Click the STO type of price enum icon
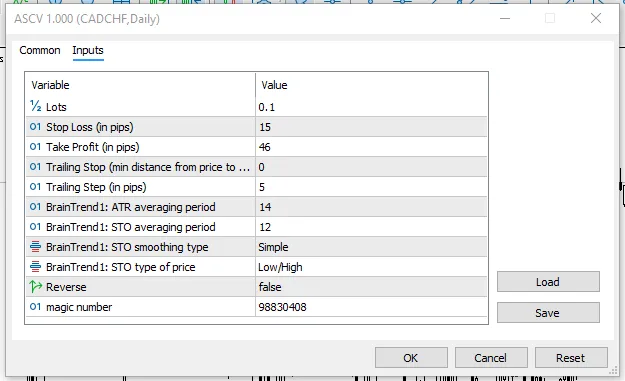This screenshot has height=381, width=625. (35, 267)
